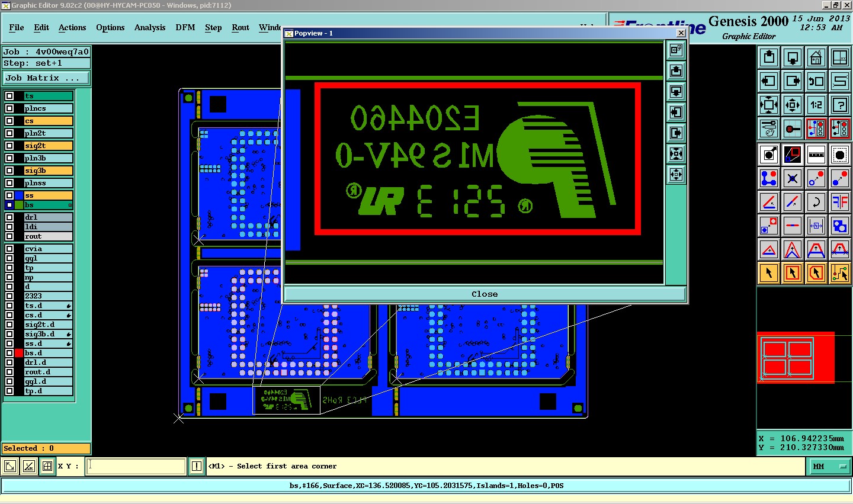Select the ggl.d layer name
Viewport: 853px width, 504px height.
click(48, 381)
